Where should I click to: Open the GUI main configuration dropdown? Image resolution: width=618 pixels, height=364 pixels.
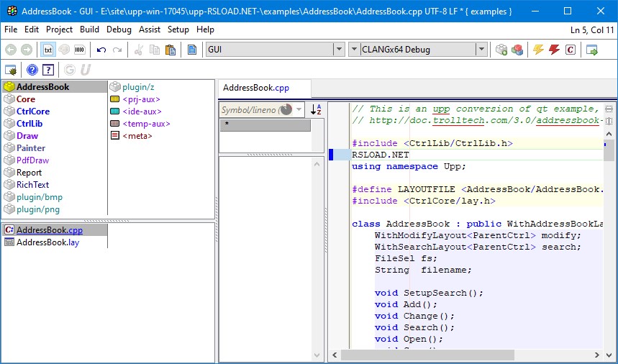pos(339,50)
